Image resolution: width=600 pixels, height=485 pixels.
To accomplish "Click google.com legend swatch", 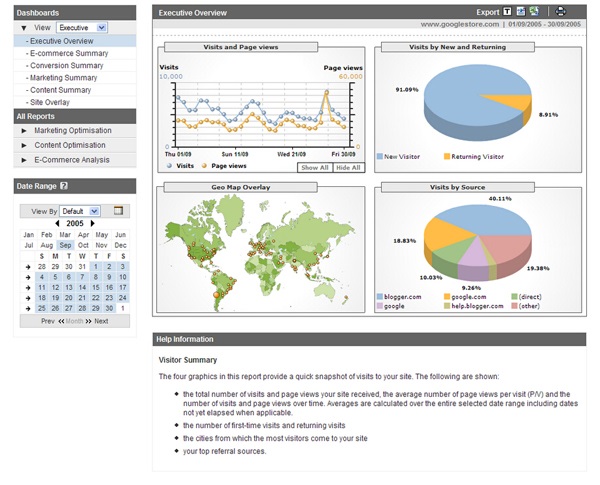I will pos(447,297).
